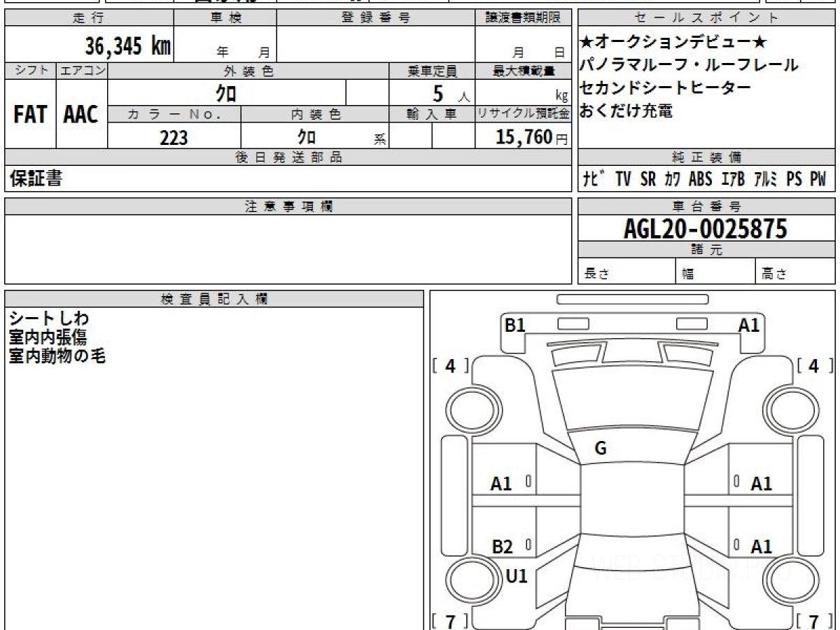Image resolution: width=840 pixels, height=630 pixels.
Task: Click the 諸元 header
Action: click(x=706, y=250)
